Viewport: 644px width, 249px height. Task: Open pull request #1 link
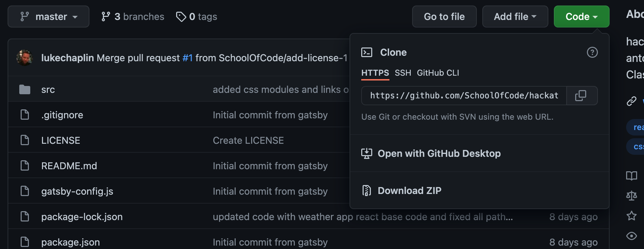point(187,58)
